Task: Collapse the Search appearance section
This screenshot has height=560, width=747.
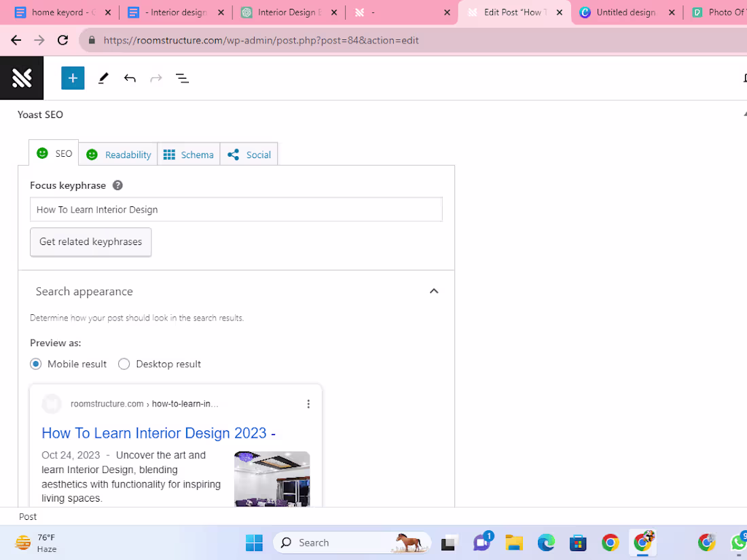Action: click(x=434, y=291)
